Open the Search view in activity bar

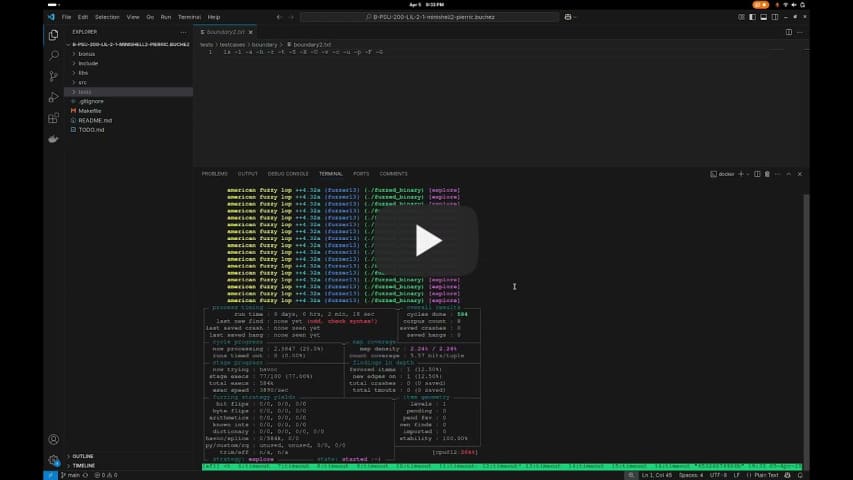[53, 56]
